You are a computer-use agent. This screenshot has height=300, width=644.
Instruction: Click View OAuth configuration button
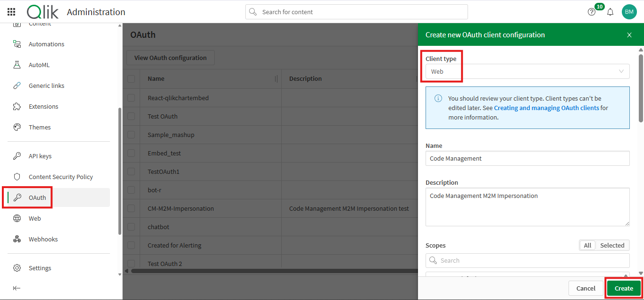170,58
